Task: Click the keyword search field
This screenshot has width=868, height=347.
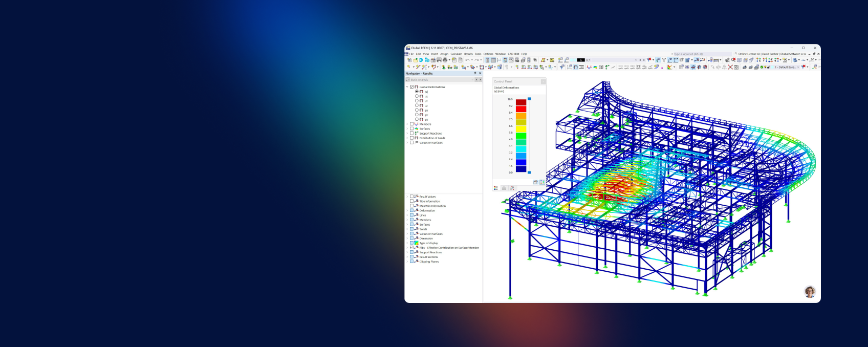Action: coord(702,54)
